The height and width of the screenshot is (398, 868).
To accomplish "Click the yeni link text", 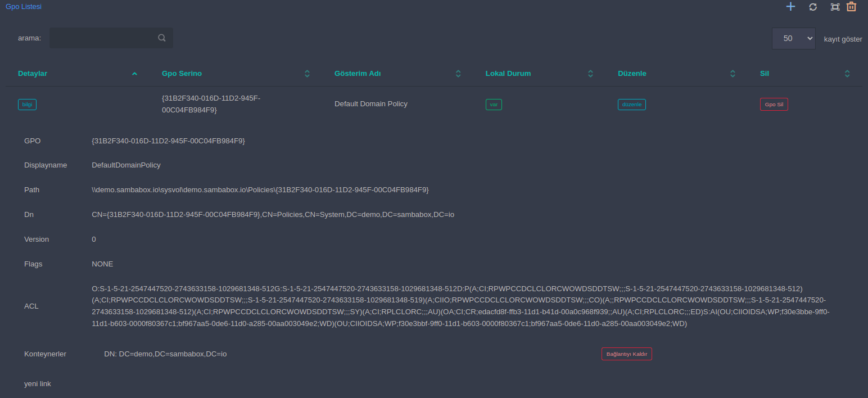I will tap(38, 384).
